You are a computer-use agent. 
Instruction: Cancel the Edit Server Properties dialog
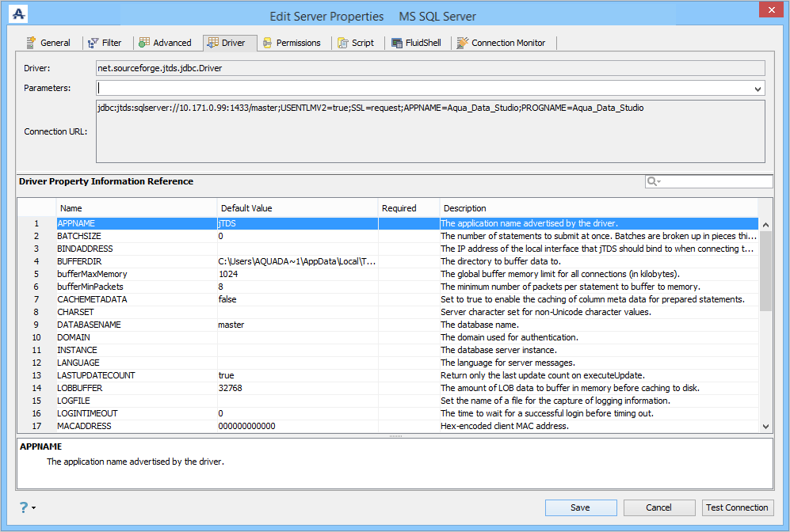pyautogui.click(x=658, y=507)
